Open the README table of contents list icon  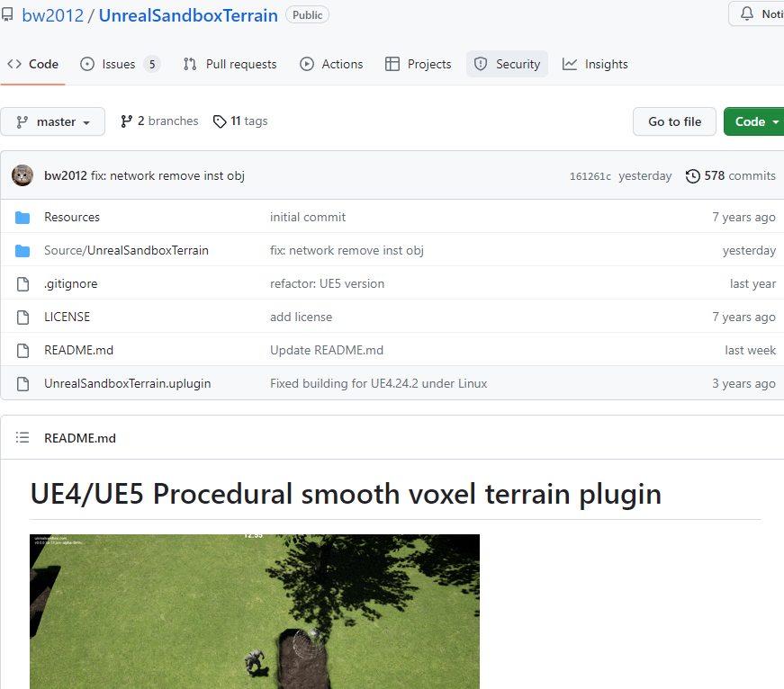23,438
